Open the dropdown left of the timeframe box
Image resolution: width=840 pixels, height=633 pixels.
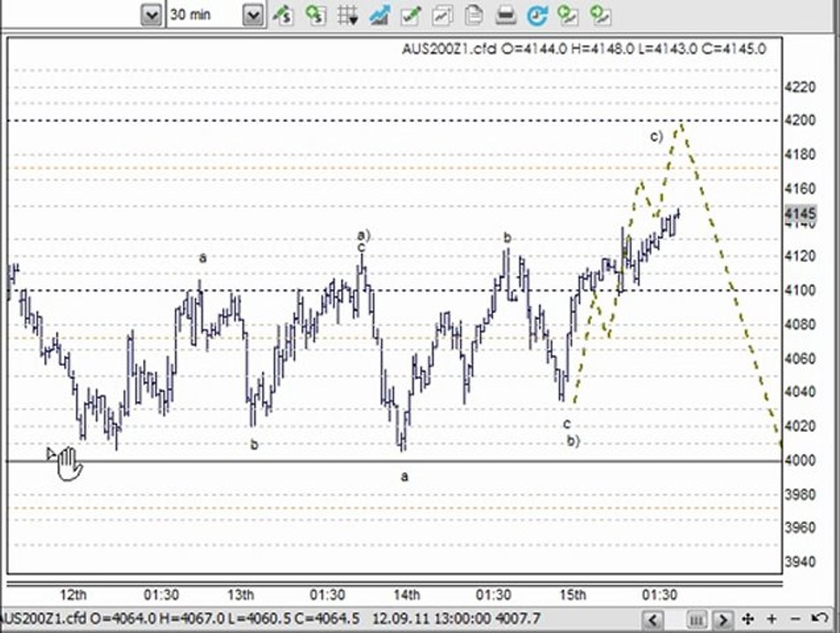coord(151,15)
